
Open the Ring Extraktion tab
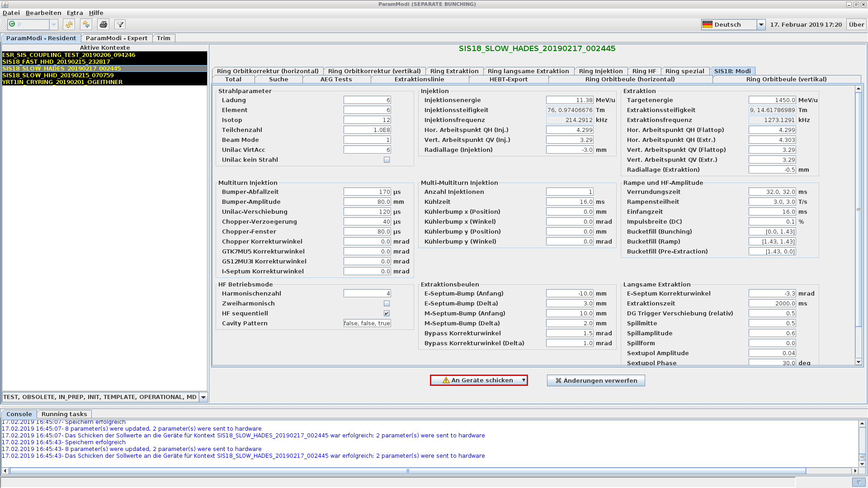(454, 71)
